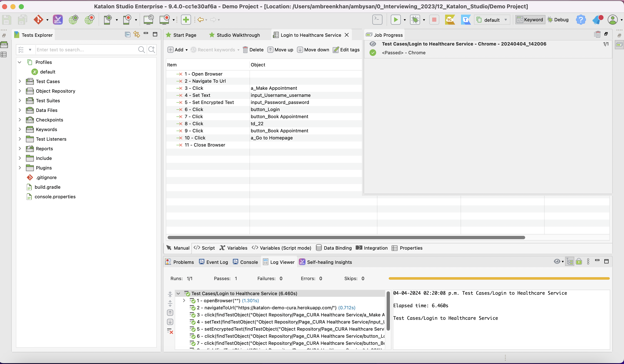Open Help via the question mark icon
The image size is (624, 364).
[581, 20]
